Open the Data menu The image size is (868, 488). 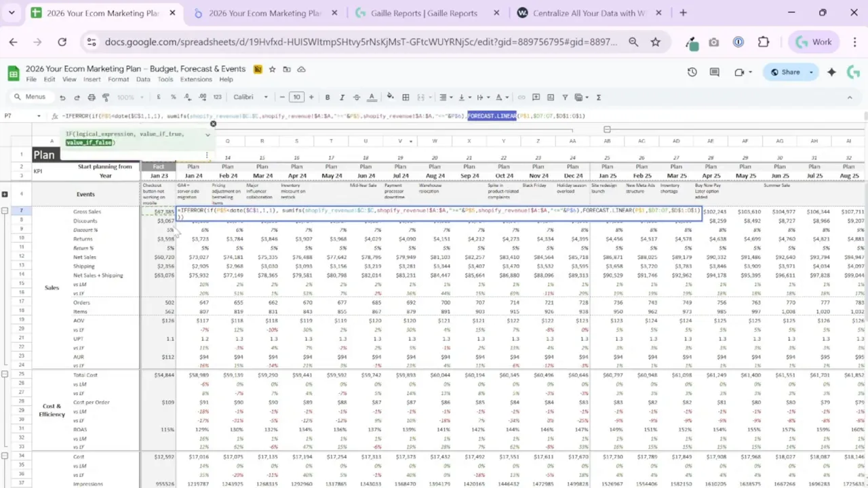(142, 79)
